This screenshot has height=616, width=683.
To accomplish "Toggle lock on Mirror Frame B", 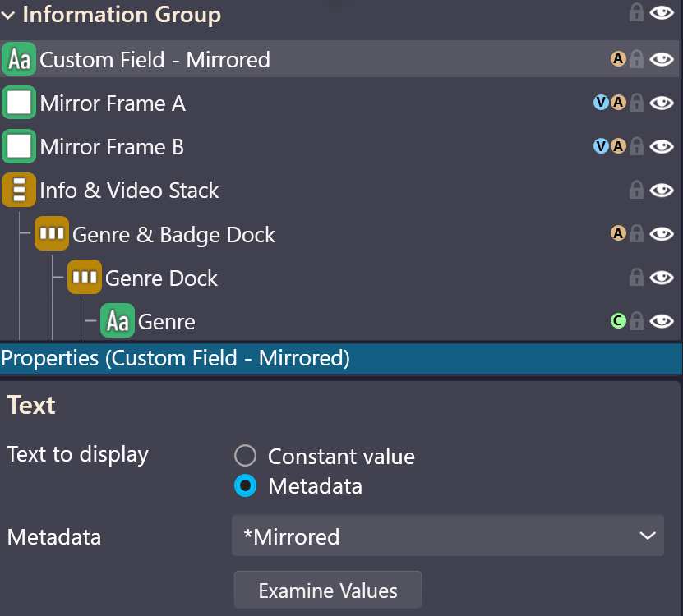I will [x=636, y=146].
